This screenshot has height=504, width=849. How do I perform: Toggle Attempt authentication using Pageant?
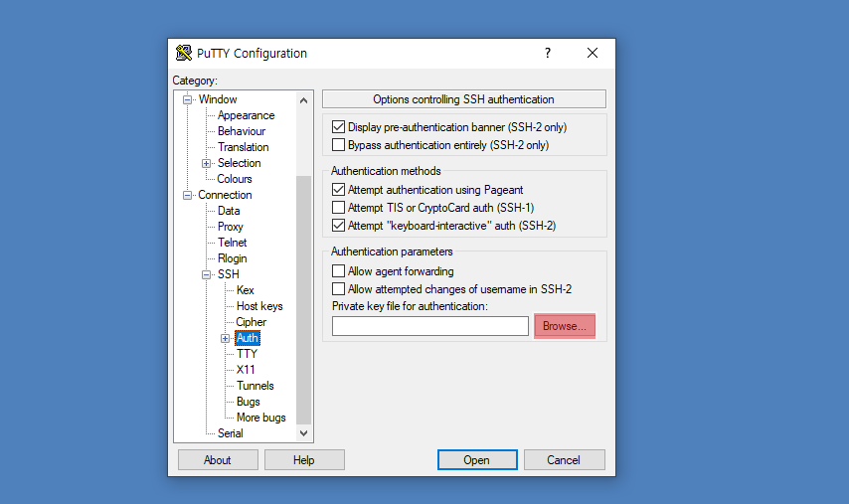(x=338, y=190)
